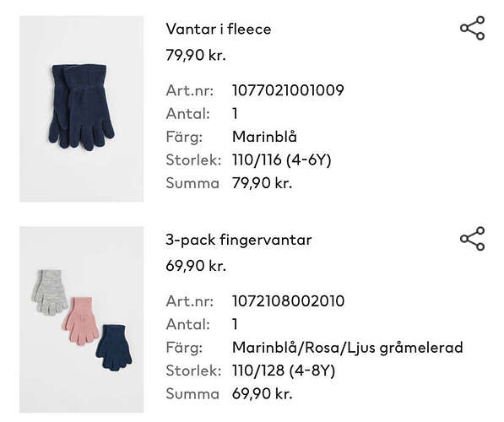Click the grey glove in the 3-pack image
The width and height of the screenshot is (504, 422).
50,293
